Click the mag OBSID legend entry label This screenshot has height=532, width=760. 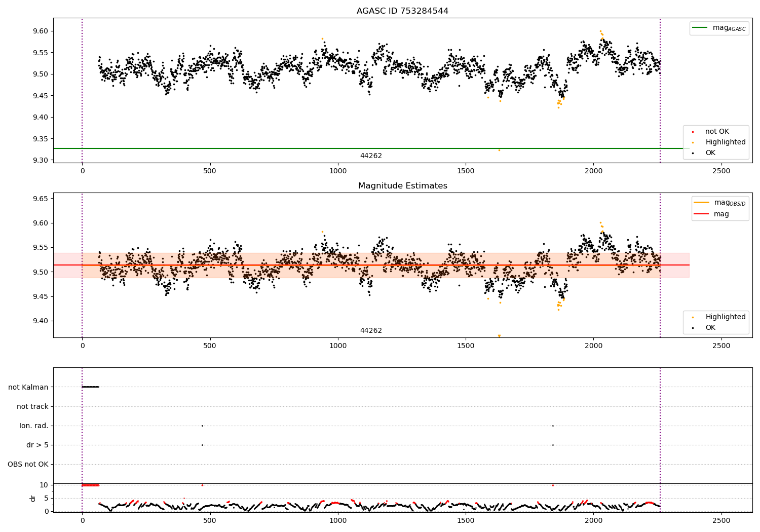[730, 203]
